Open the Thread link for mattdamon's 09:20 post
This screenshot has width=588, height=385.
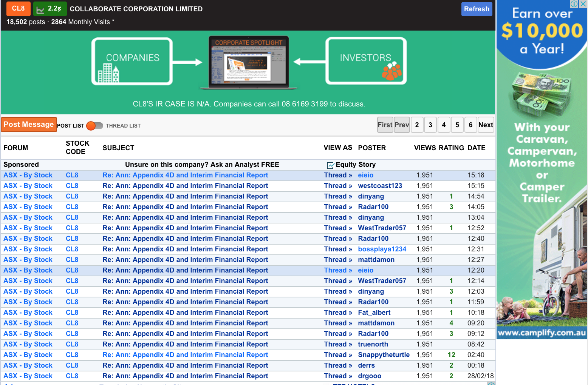[338, 323]
